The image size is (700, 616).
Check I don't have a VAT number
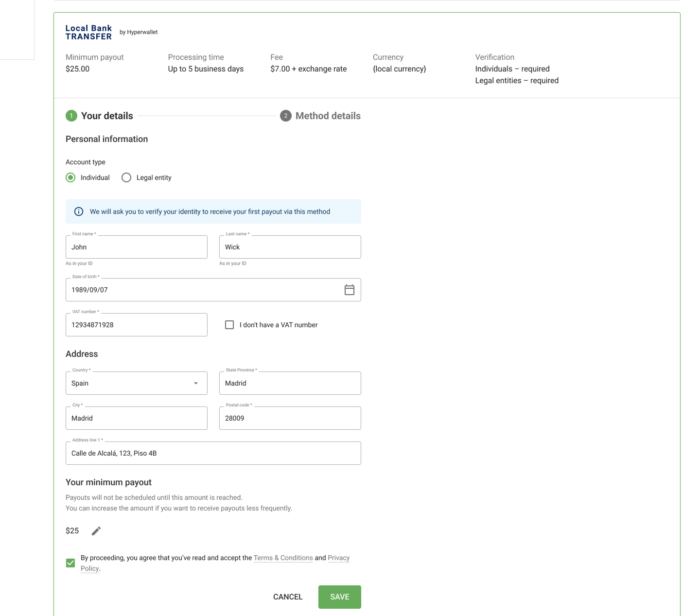point(229,324)
